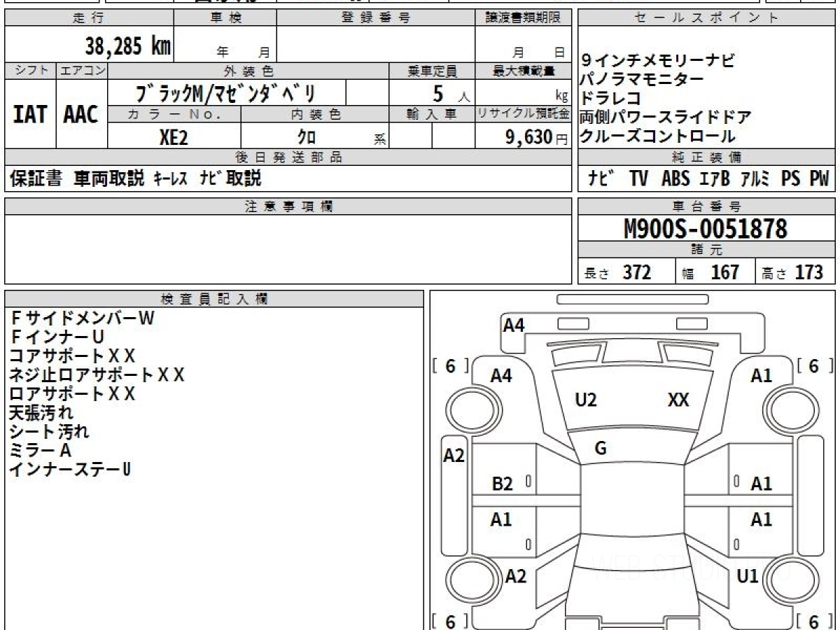Click the アルミ wheels equipment label
The height and width of the screenshot is (630, 840).
(756, 179)
